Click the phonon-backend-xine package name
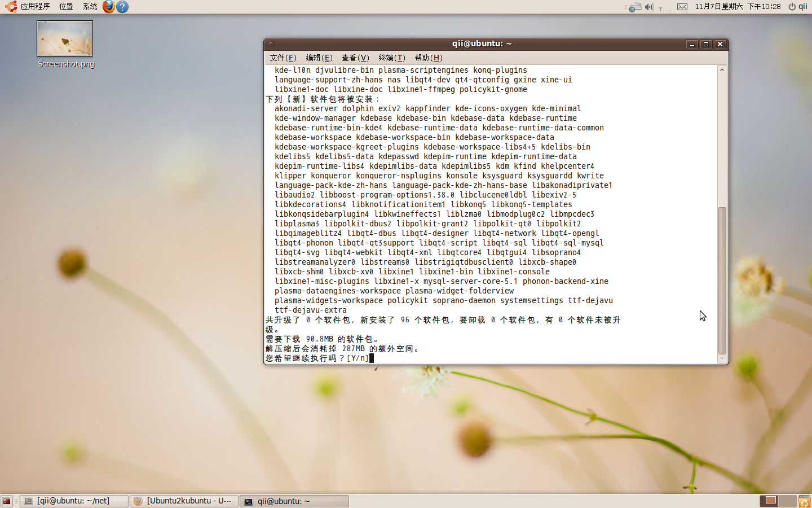 click(566, 282)
